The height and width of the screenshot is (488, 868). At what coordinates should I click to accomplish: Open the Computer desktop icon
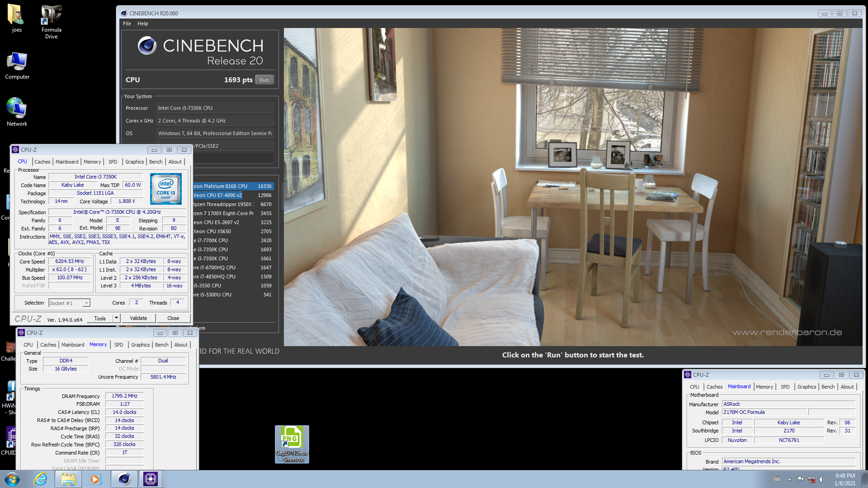[x=17, y=66]
